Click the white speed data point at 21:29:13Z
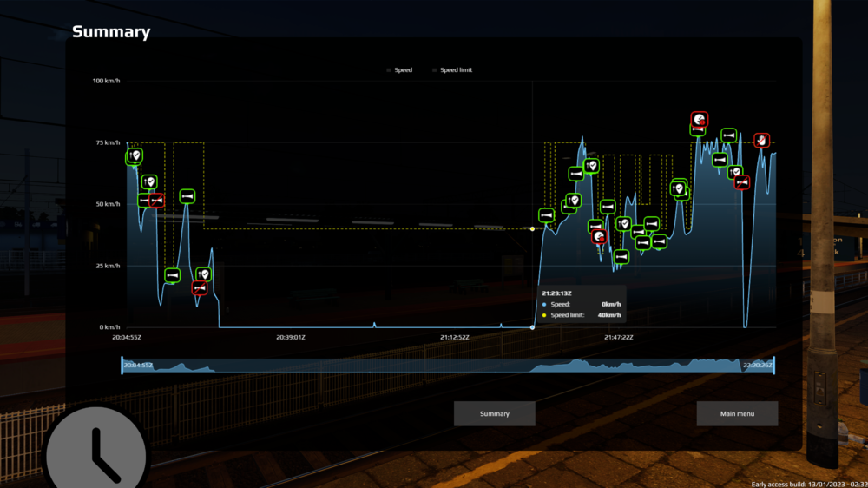Screen dimensions: 868x488 tap(533, 327)
